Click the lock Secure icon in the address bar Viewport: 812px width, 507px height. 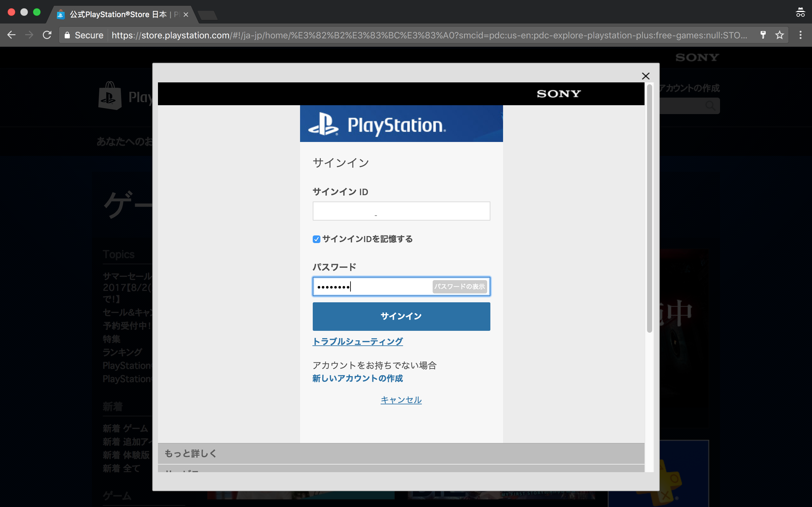point(68,35)
